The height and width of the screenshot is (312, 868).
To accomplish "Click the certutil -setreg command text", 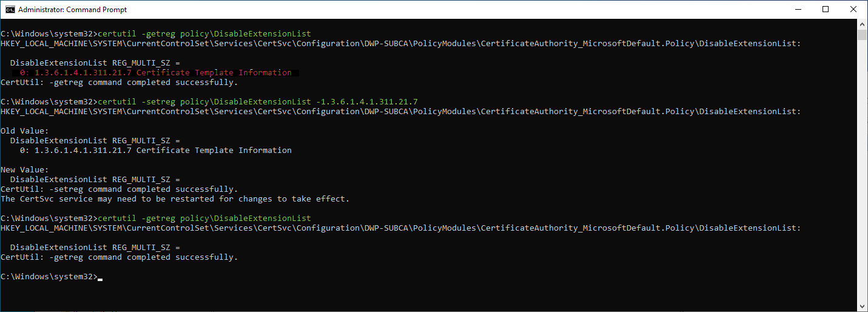I will (x=257, y=102).
